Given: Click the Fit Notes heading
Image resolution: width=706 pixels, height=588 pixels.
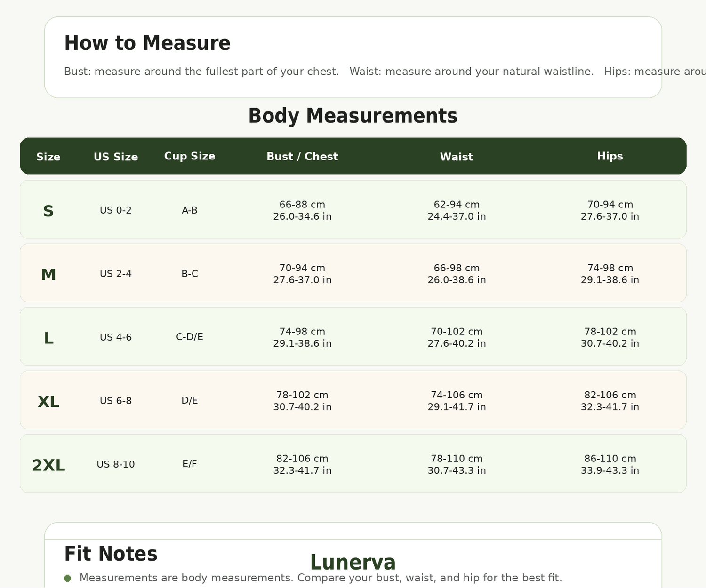Looking at the screenshot, I should coord(111,554).
